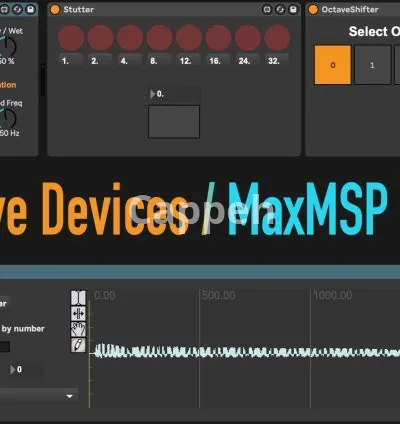Toggle the Stutter device activator
400x424 pixels.
[x=55, y=10]
